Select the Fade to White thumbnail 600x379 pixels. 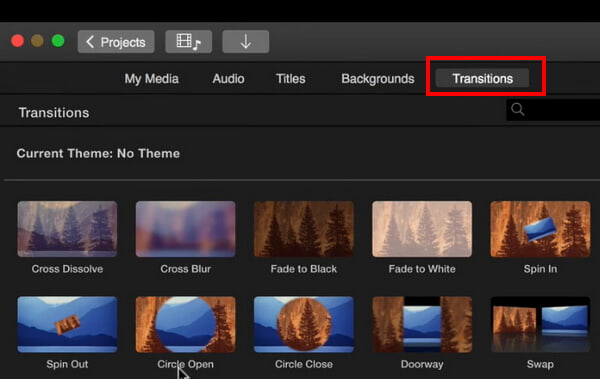pos(422,229)
